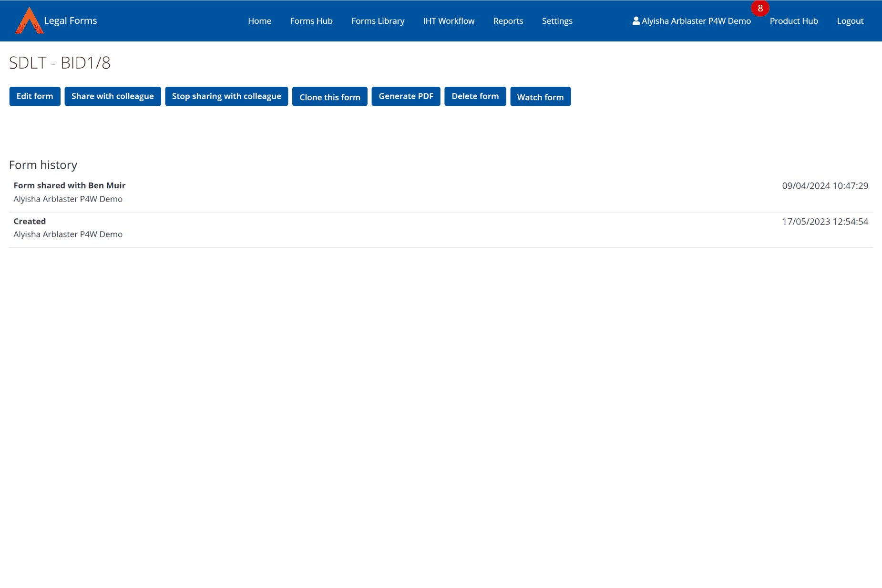This screenshot has height=588, width=882.
Task: Generate a PDF of the form
Action: click(406, 96)
